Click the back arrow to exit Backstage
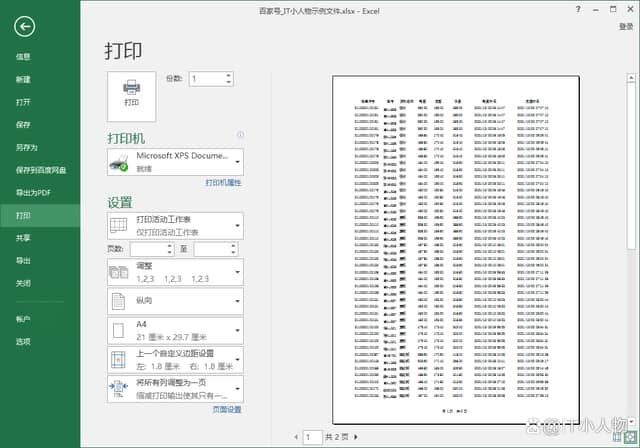640x448 pixels. (x=24, y=27)
